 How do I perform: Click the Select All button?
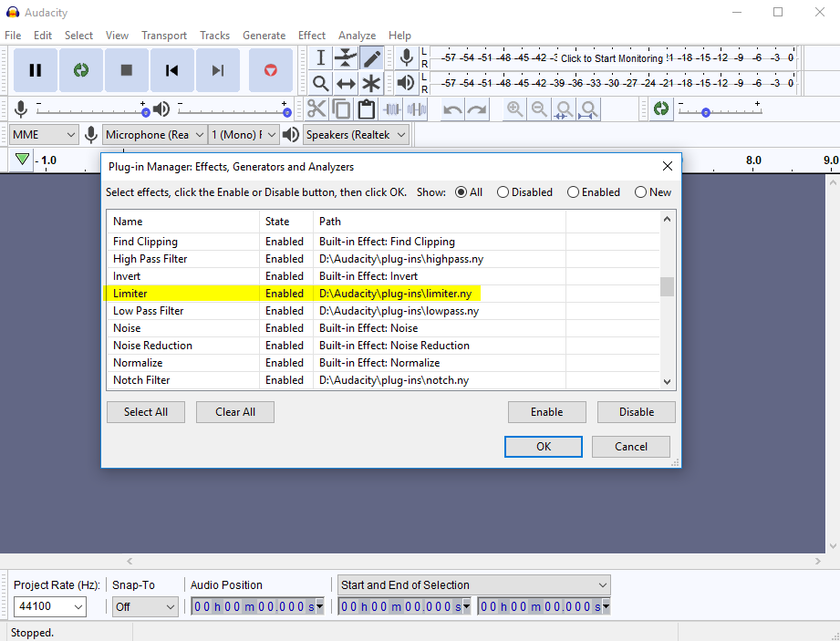146,412
